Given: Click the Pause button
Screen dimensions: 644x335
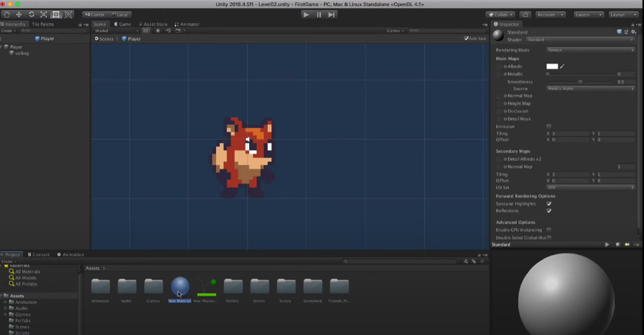Looking at the screenshot, I should click(x=319, y=15).
